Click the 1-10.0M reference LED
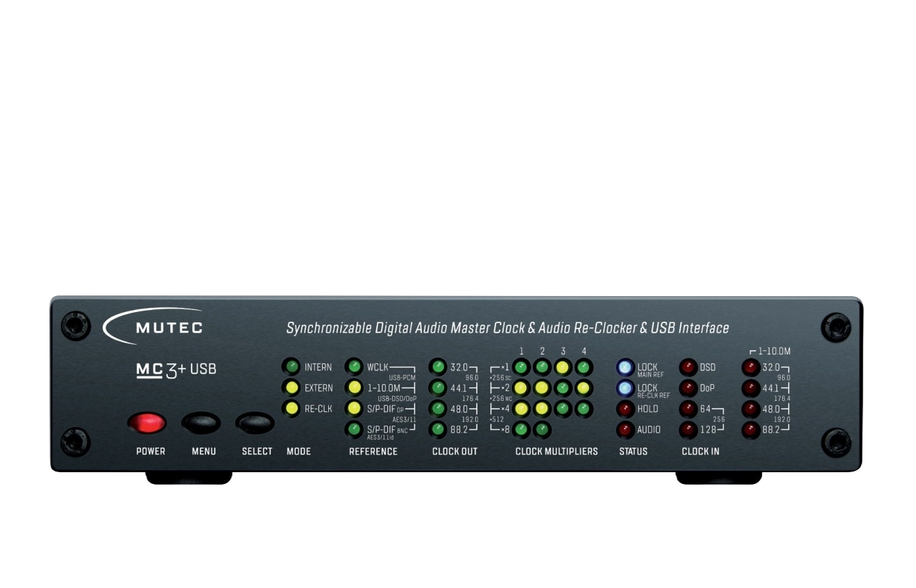The height and width of the screenshot is (588, 916). pos(354,388)
